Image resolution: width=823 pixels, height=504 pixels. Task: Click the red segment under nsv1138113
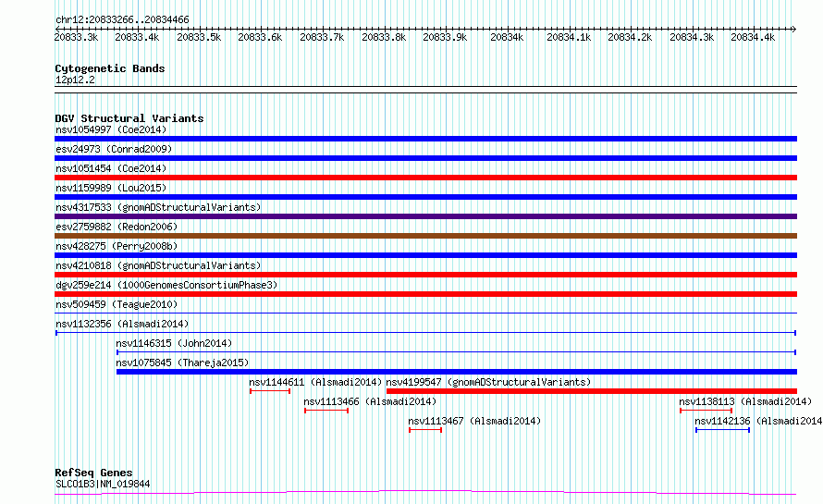(x=706, y=411)
